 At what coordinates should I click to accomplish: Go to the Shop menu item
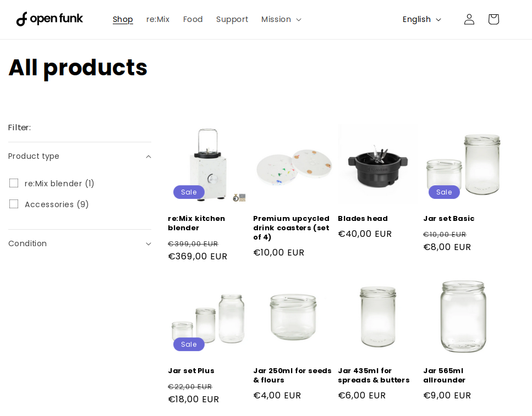click(x=123, y=19)
